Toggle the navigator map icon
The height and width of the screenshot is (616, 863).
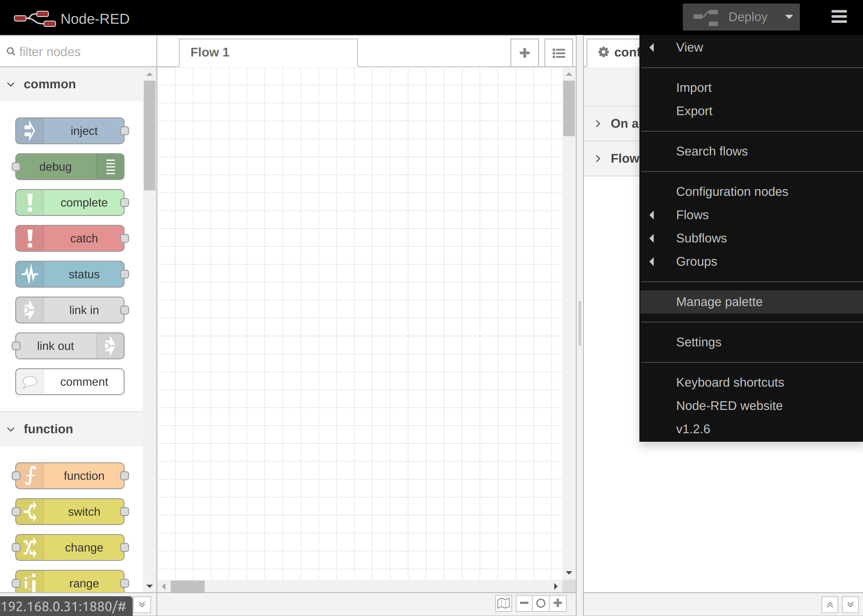coord(504,603)
